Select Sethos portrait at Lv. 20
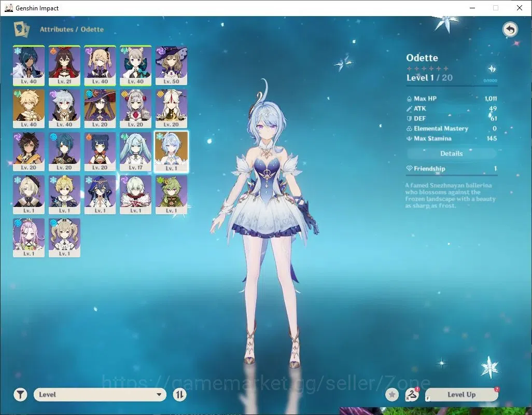The height and width of the screenshot is (415, 532). coord(29,151)
